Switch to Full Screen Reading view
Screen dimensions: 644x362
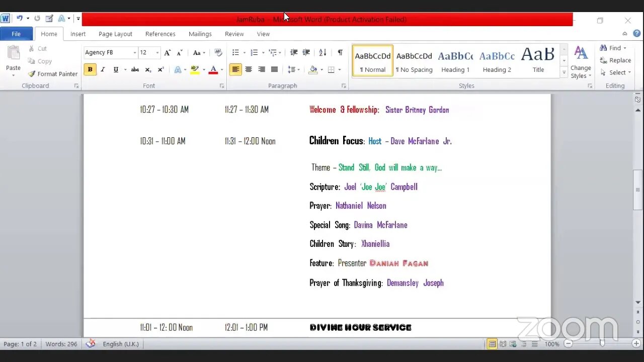503,344
